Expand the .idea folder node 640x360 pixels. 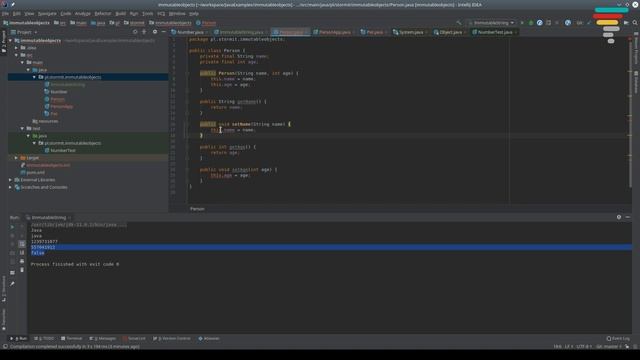click(16, 48)
